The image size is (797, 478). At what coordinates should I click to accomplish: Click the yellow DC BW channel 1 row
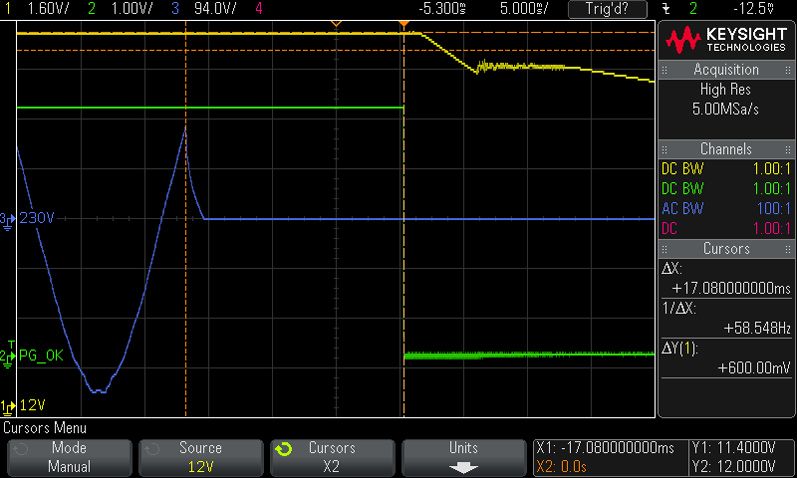726,169
